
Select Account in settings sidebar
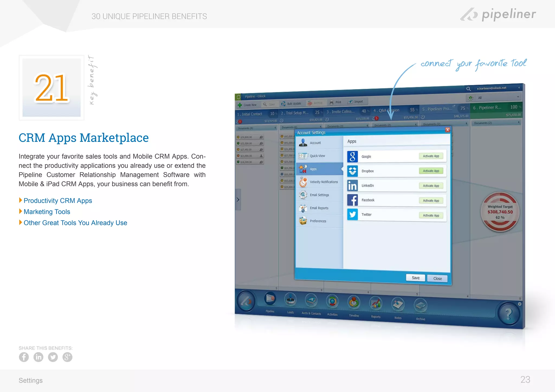[x=319, y=143]
